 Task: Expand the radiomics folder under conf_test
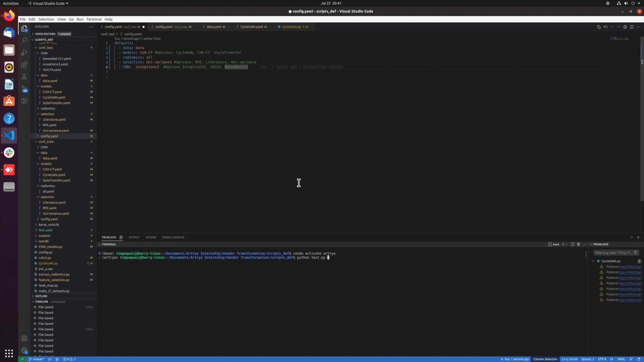(x=38, y=108)
